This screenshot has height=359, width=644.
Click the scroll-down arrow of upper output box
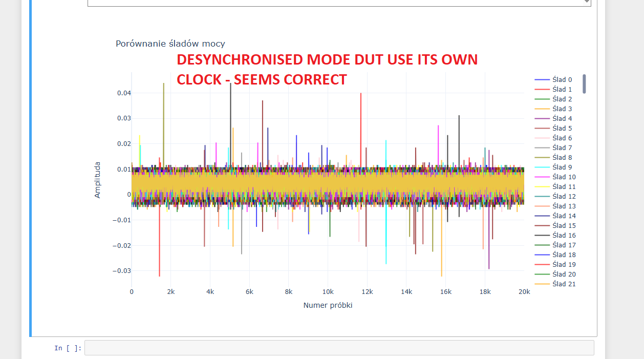587,2
